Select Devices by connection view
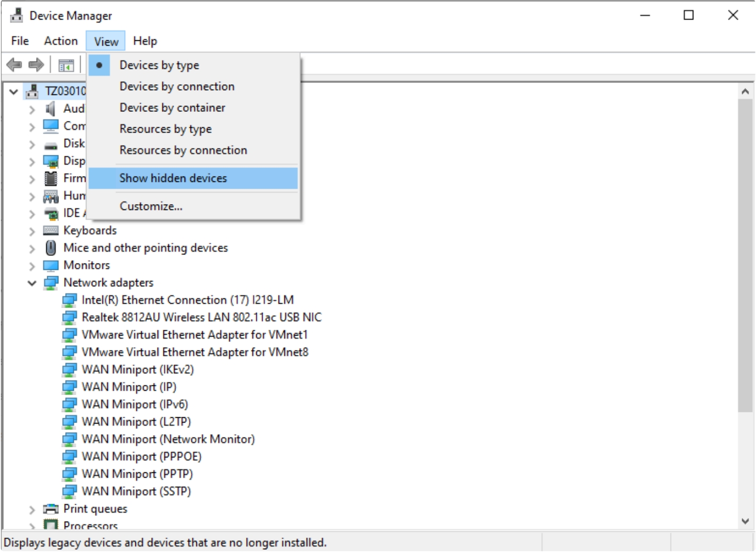 tap(193, 86)
